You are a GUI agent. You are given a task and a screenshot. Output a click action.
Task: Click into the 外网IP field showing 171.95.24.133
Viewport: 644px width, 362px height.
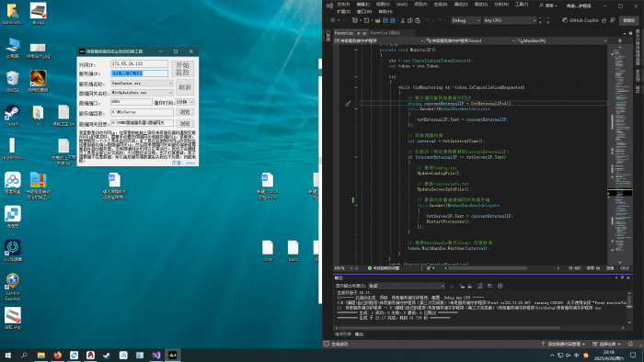point(139,64)
